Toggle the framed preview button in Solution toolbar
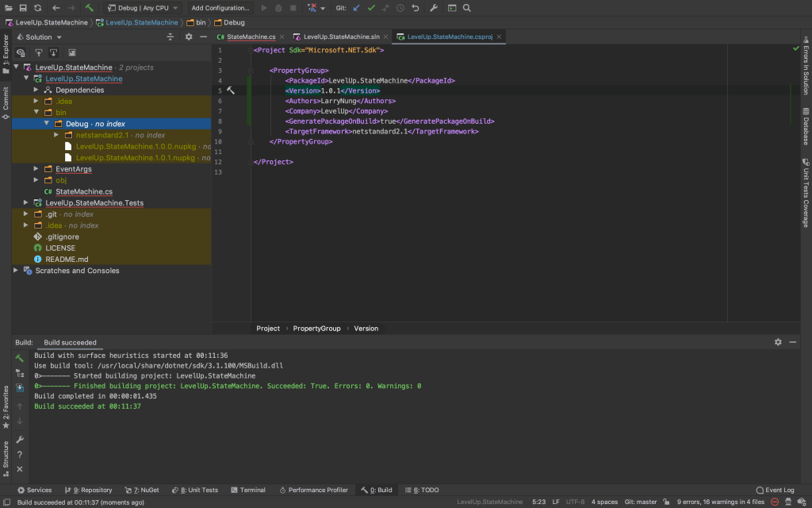This screenshot has width=812, height=508. point(72,52)
